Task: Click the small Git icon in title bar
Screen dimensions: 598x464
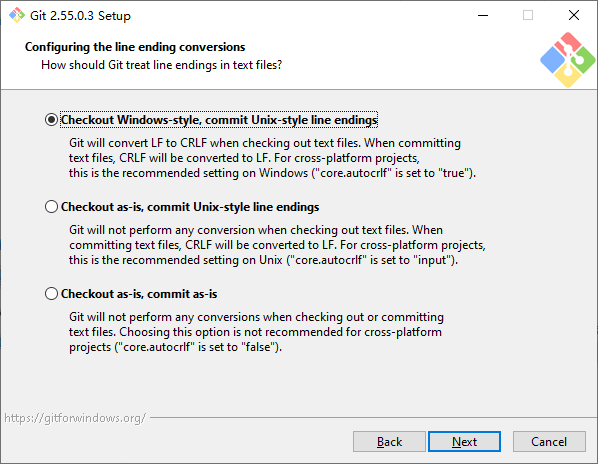Action: [17, 15]
